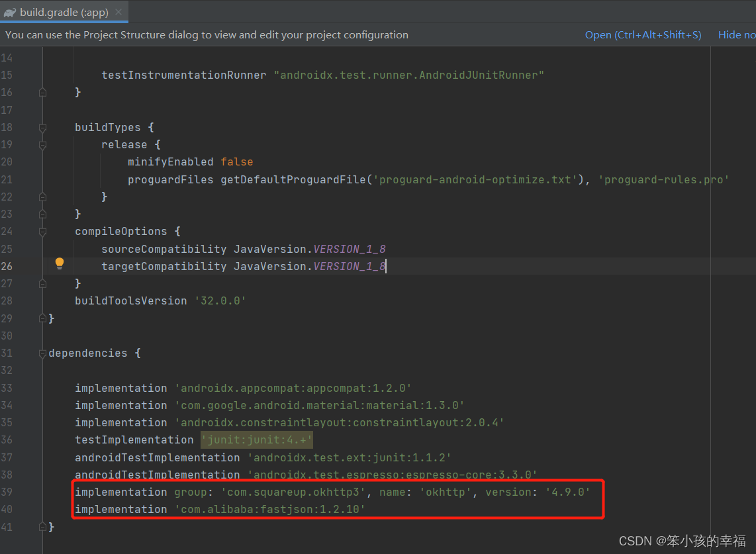Click the yellow lightbulb quick-fix icon
Viewport: 756px width, 554px height.
60,263
